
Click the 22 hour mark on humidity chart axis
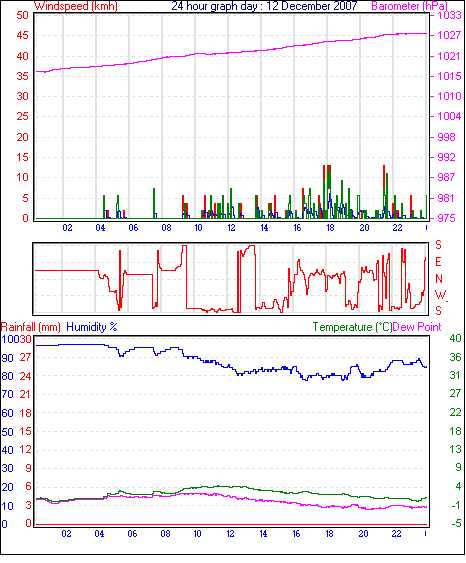[396, 534]
